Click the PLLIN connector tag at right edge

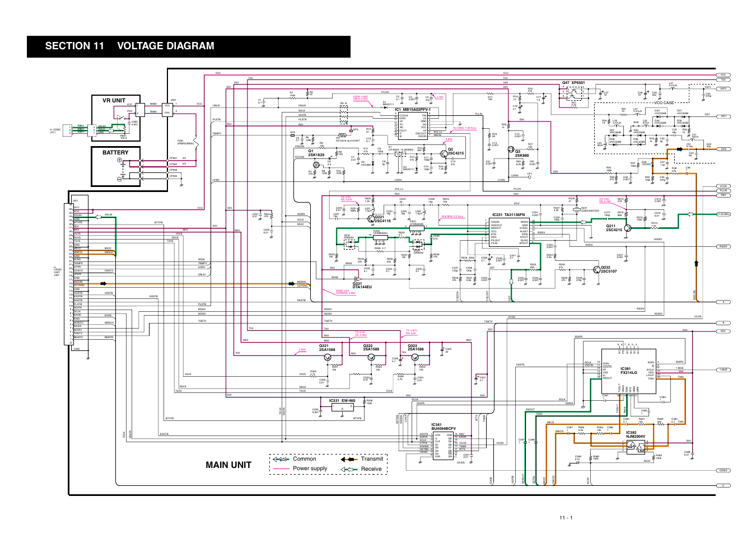point(723,191)
